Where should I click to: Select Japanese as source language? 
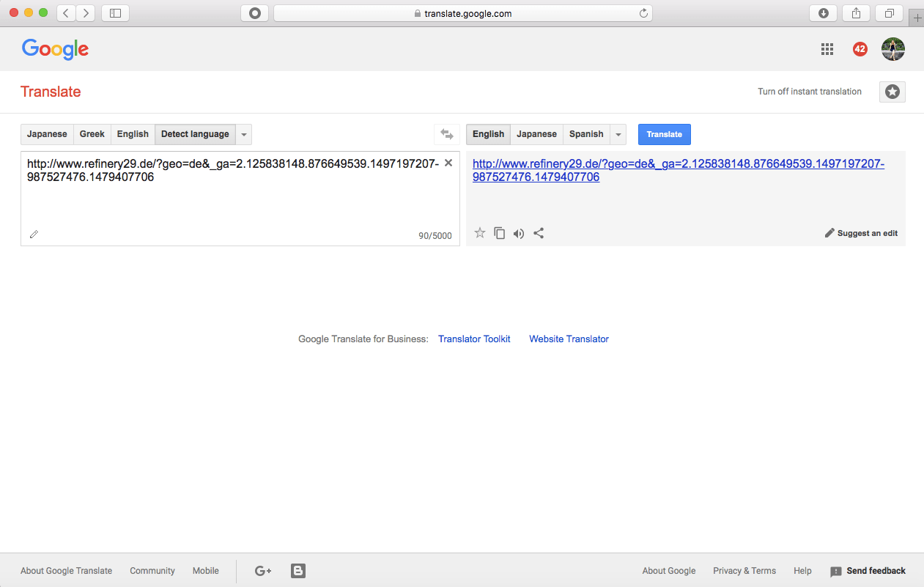point(47,134)
